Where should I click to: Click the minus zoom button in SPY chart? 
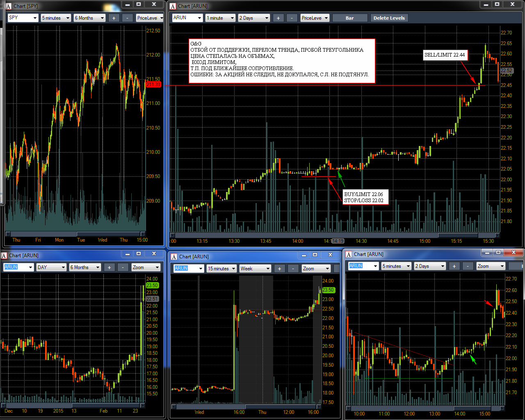[128, 18]
